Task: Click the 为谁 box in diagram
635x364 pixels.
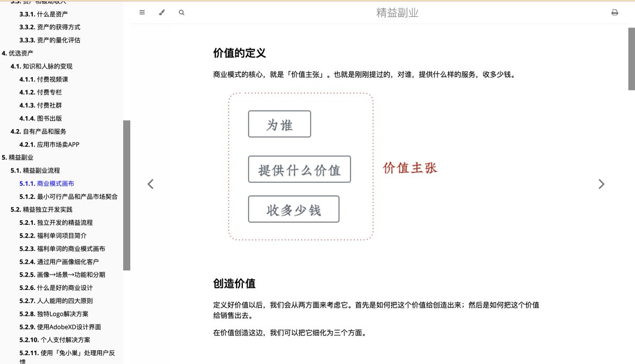Action: [x=279, y=124]
